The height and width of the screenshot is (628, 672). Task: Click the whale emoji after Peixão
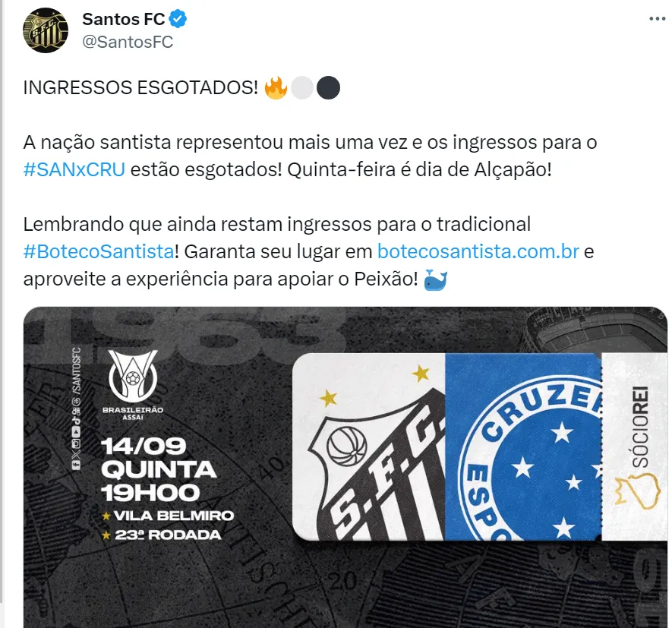pos(435,279)
